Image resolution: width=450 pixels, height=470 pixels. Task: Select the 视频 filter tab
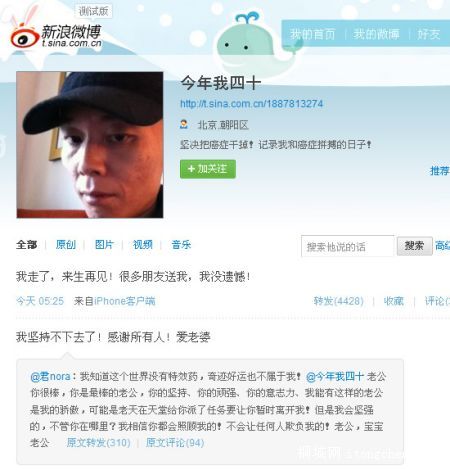click(x=143, y=245)
